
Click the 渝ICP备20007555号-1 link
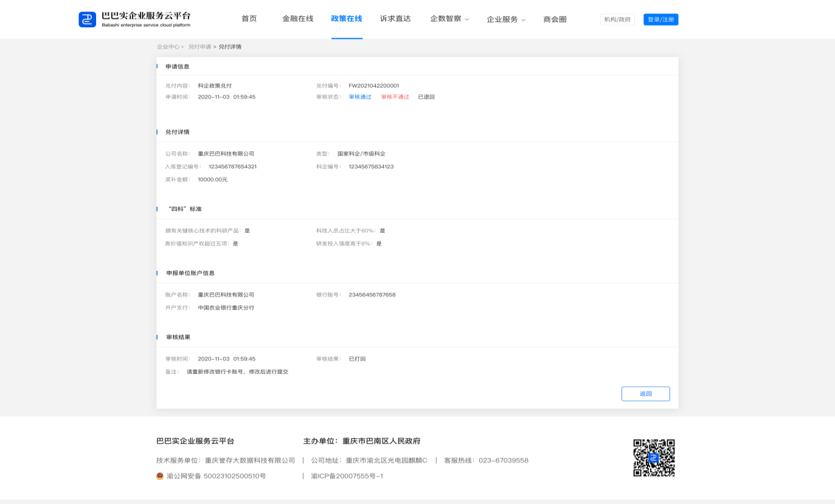point(347,476)
